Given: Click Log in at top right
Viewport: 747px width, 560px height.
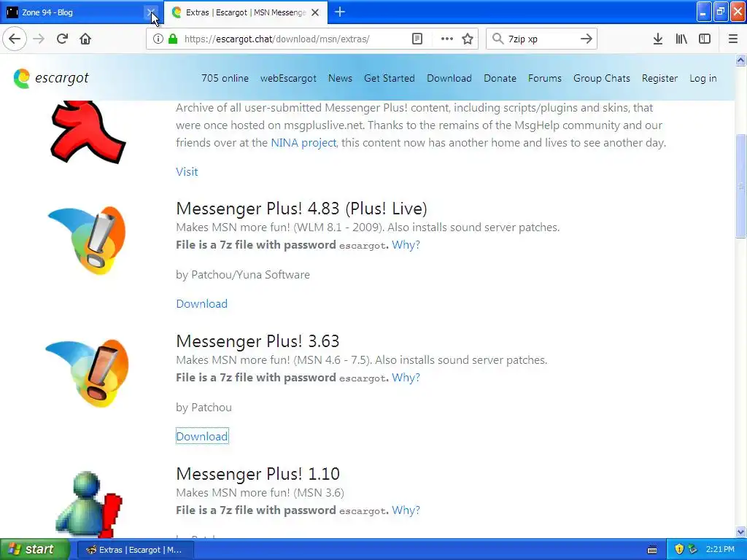Looking at the screenshot, I should [x=703, y=78].
